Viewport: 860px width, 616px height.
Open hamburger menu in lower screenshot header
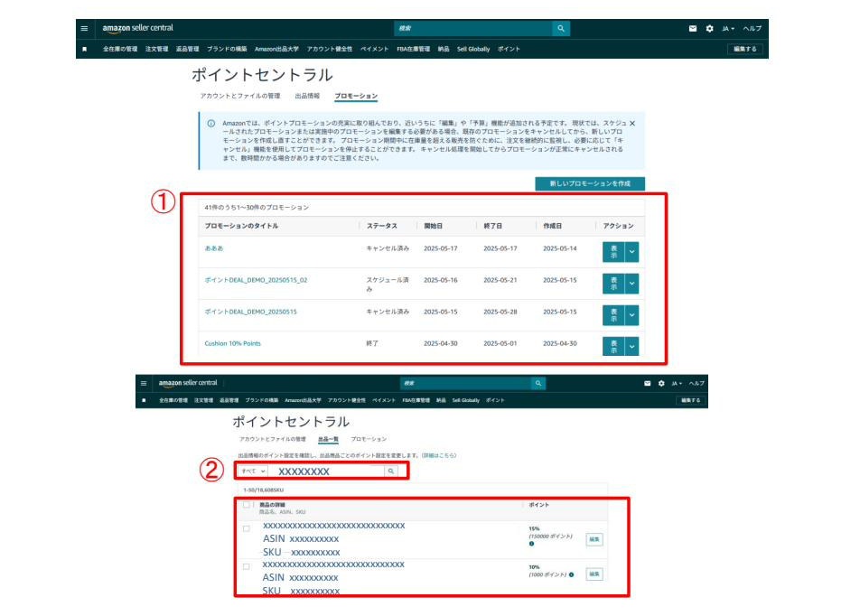tap(144, 384)
